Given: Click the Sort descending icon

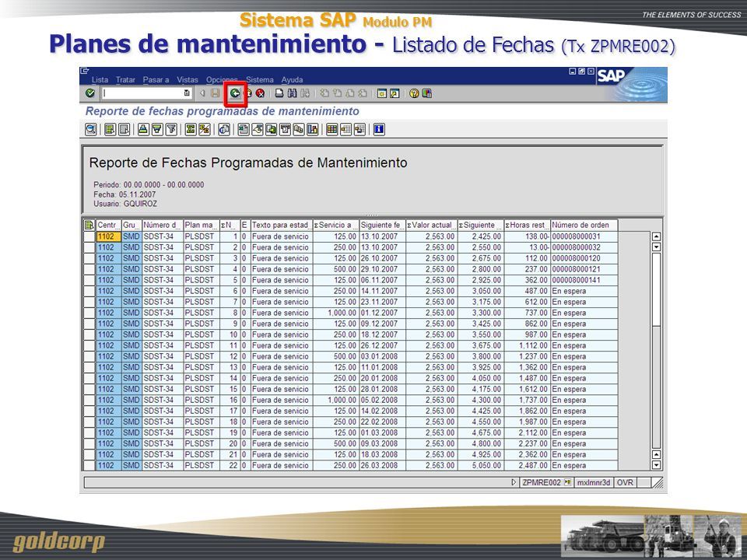Looking at the screenshot, I should (x=156, y=129).
